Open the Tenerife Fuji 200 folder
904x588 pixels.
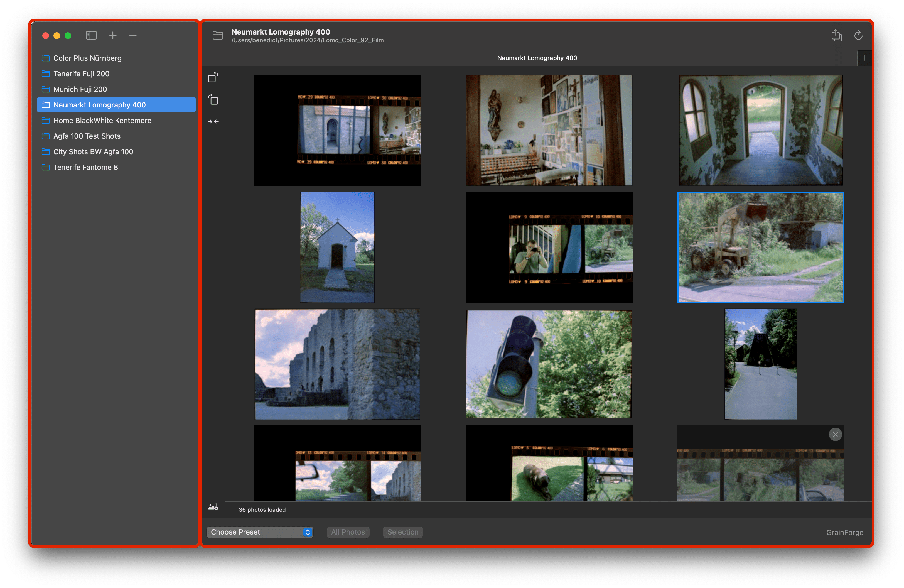click(81, 74)
